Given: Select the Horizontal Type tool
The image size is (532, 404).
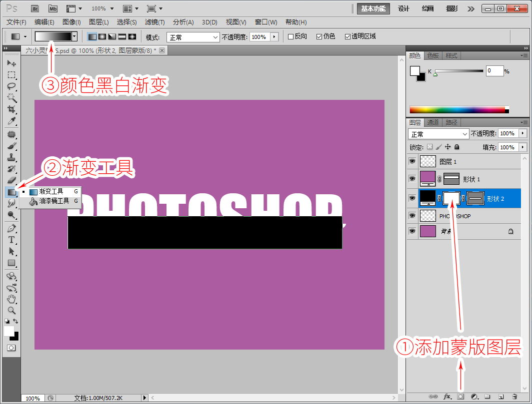Looking at the screenshot, I should point(11,240).
